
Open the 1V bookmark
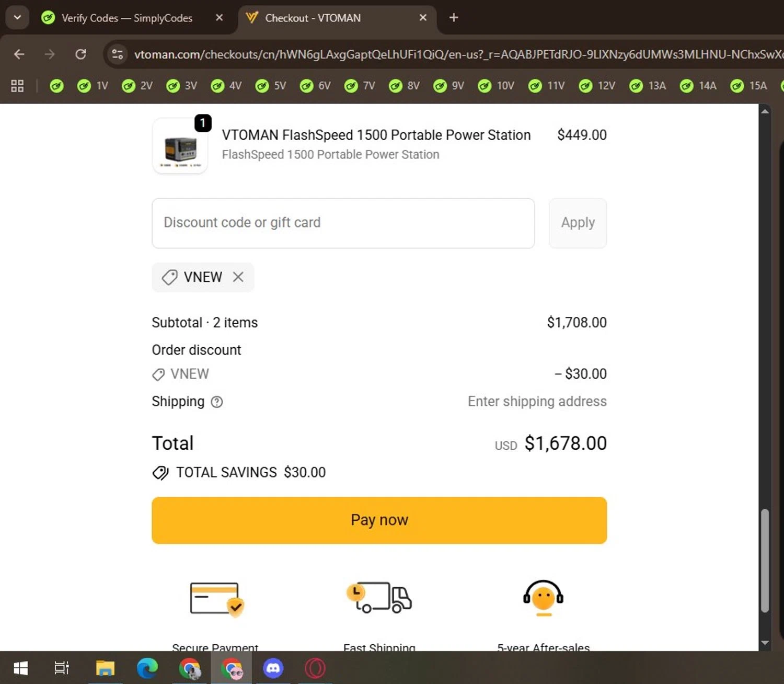point(93,86)
